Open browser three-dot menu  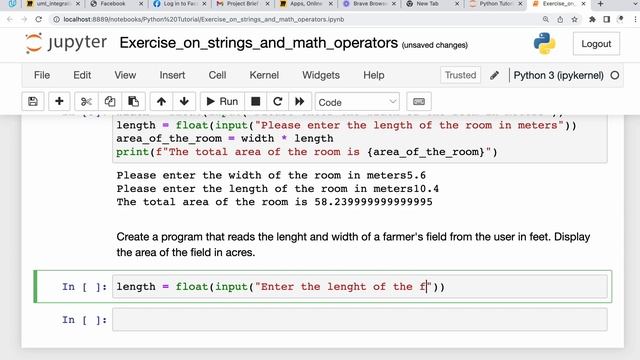coord(635,19)
